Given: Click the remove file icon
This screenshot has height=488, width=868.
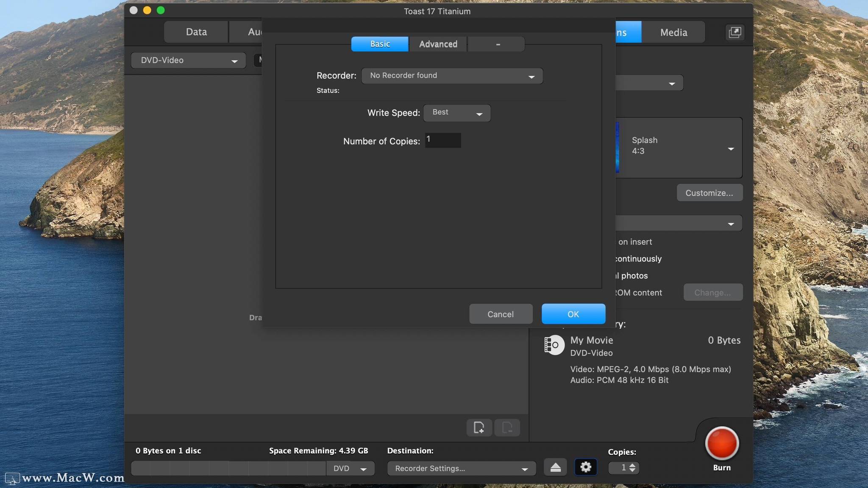Looking at the screenshot, I should click(507, 427).
